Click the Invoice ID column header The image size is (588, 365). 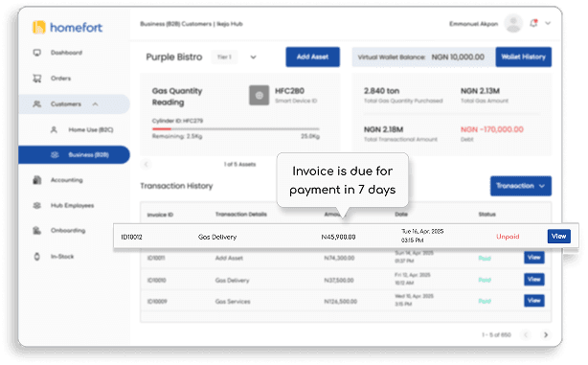[160, 215]
